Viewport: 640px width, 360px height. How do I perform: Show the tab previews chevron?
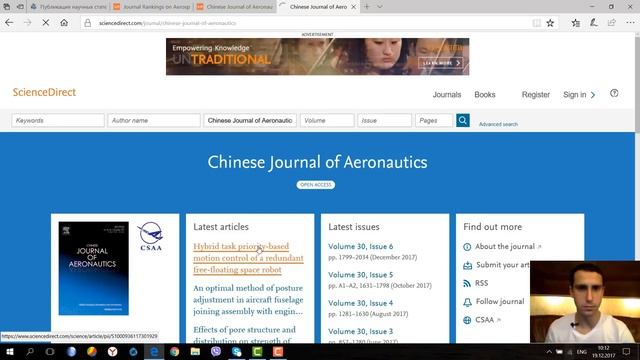click(x=380, y=7)
